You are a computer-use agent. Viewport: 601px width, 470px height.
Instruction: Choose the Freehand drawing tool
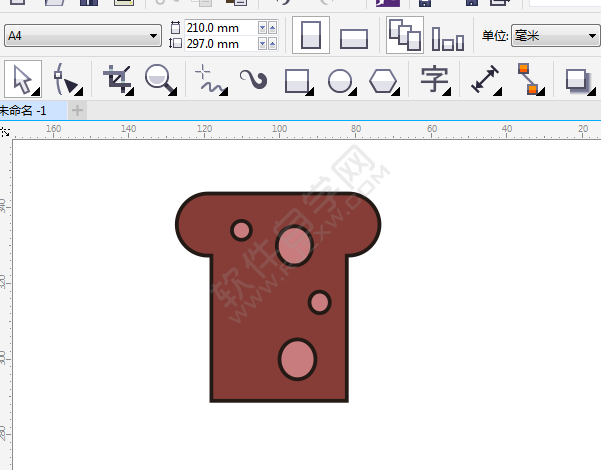point(208,79)
